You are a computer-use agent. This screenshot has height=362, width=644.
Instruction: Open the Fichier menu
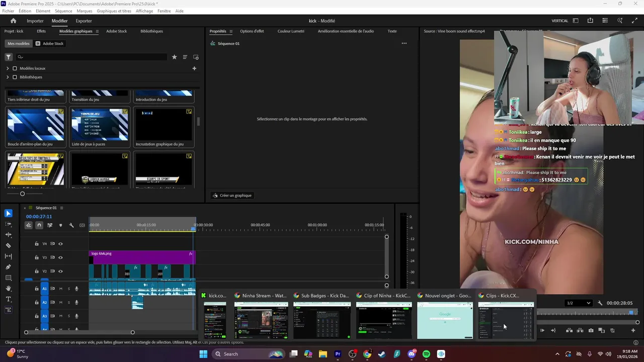8,11
